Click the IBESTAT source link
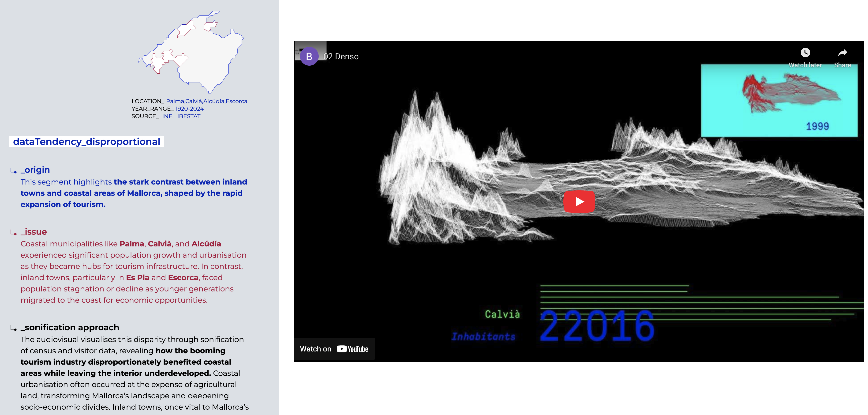Image resolution: width=868 pixels, height=415 pixels. tap(189, 116)
